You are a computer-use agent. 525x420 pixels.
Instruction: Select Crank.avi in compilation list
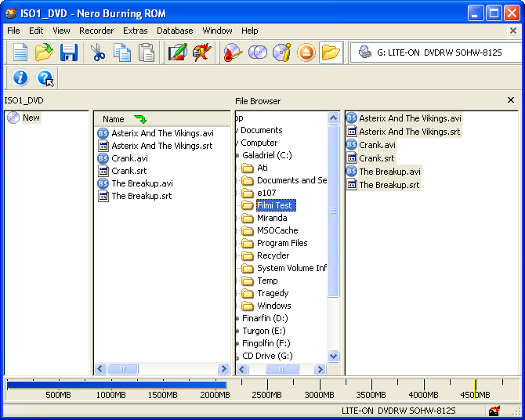[122, 158]
